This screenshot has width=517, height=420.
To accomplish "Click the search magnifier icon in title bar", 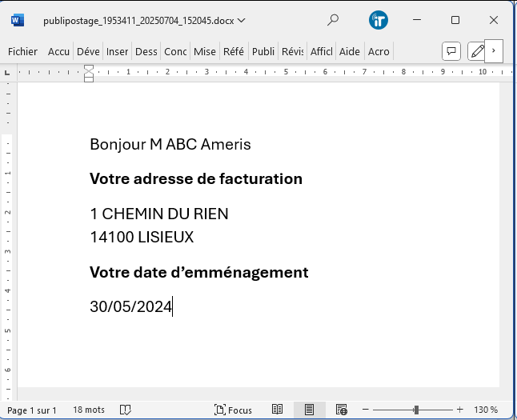I will point(333,20).
